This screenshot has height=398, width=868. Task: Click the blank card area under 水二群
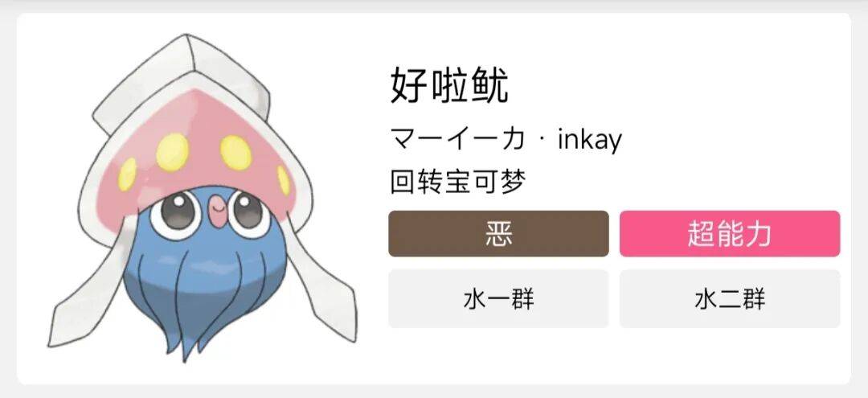tap(730, 355)
